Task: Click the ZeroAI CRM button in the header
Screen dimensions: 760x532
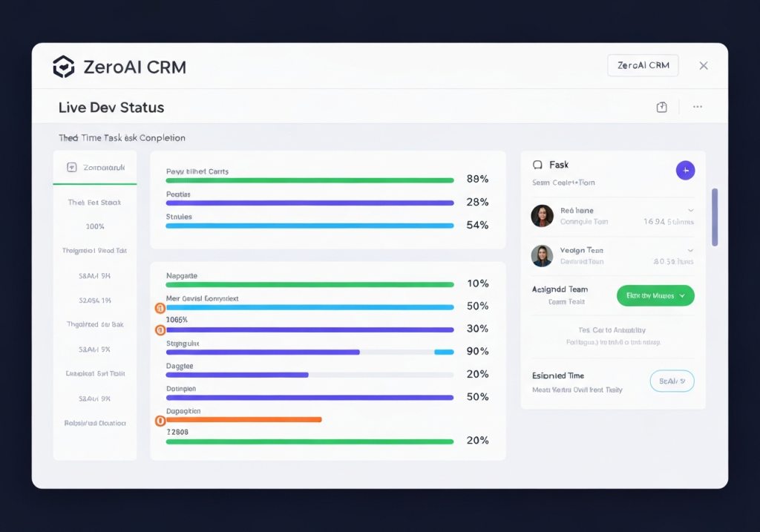Action: point(643,65)
